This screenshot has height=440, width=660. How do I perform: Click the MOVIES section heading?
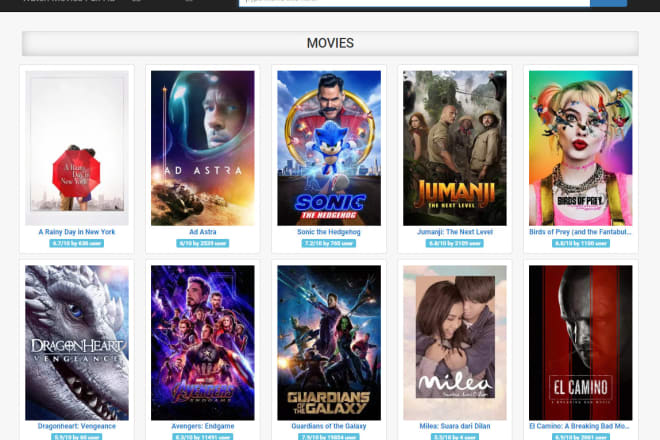pyautogui.click(x=330, y=43)
